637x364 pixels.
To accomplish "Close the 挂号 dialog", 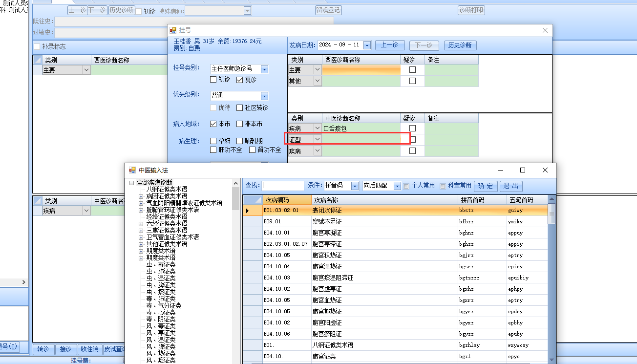I will pyautogui.click(x=546, y=30).
